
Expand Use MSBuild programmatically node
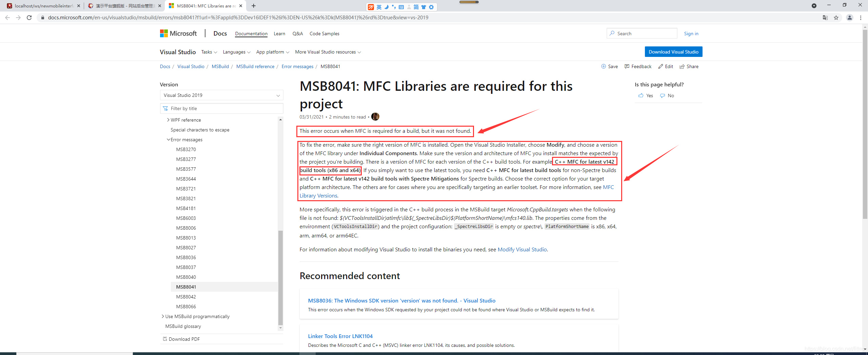point(163,316)
